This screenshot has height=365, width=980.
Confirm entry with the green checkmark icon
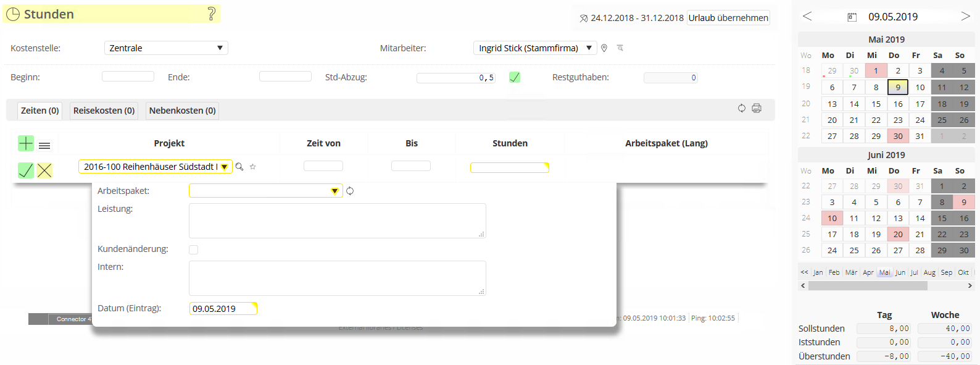[x=26, y=170]
